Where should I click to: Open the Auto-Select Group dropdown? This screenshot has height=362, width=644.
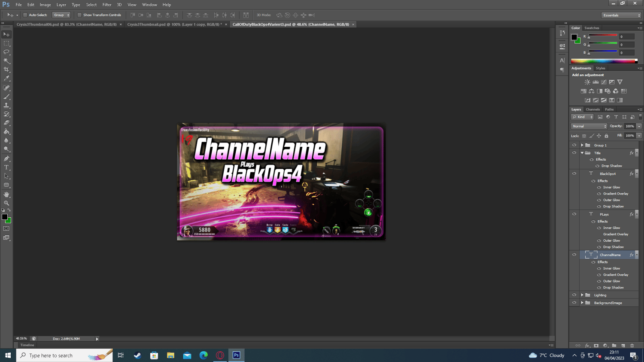[x=61, y=15]
